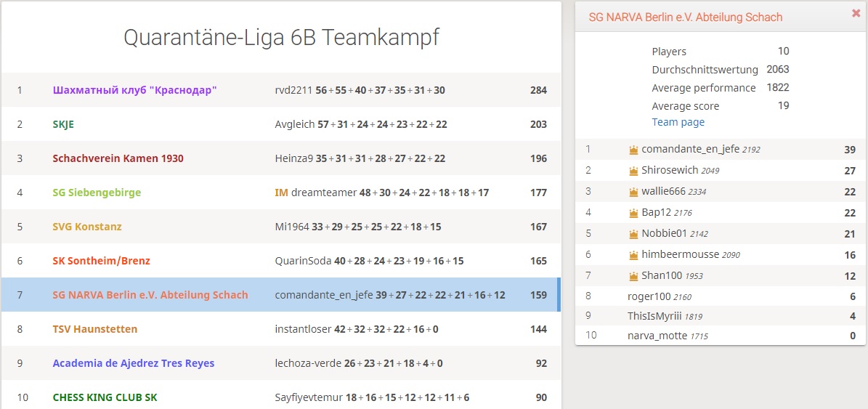Open Schachverein Kamen 1930 team details
The width and height of the screenshot is (868, 409).
118,158
